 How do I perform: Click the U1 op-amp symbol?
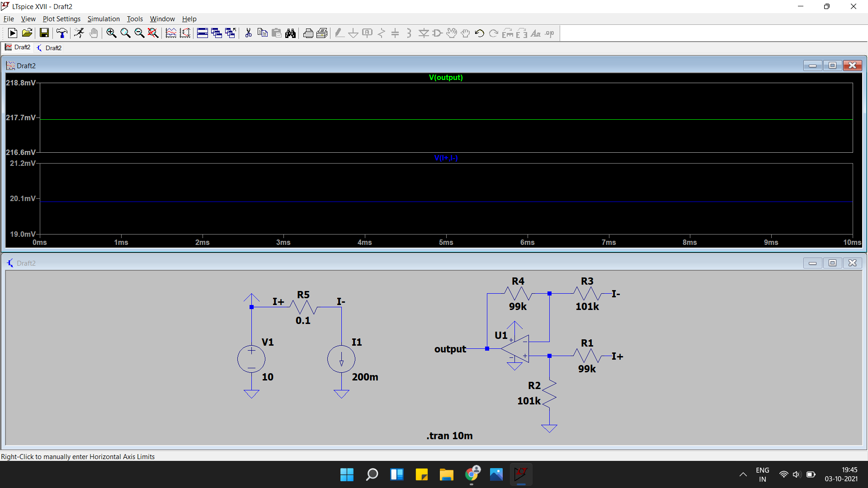[x=515, y=348]
